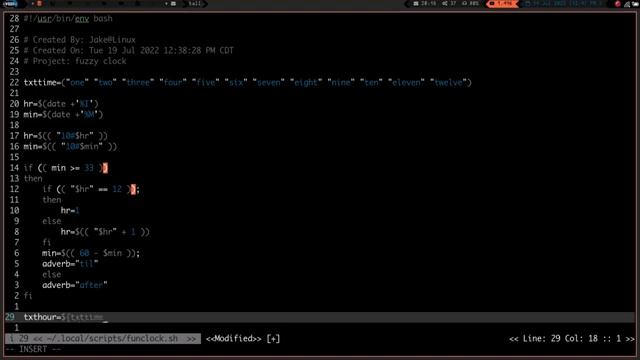Viewport: 640px width, 360px height.
Task: Click the '#!/usr/bin/env bash' shebang line
Action: click(x=68, y=18)
